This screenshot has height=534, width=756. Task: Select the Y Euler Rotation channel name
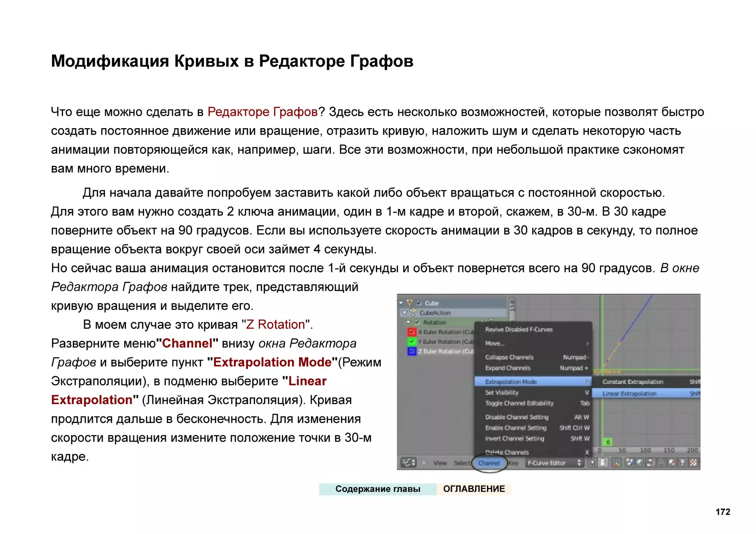(x=446, y=342)
